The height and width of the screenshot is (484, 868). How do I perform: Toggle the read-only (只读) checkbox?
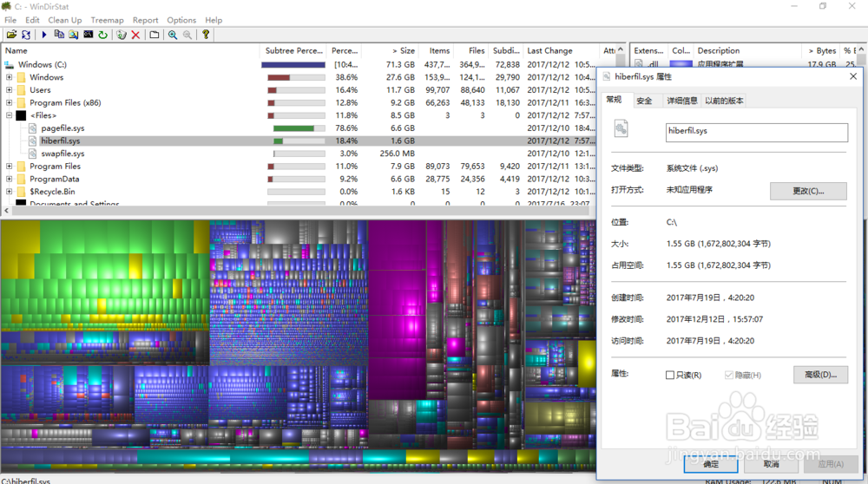coord(670,375)
